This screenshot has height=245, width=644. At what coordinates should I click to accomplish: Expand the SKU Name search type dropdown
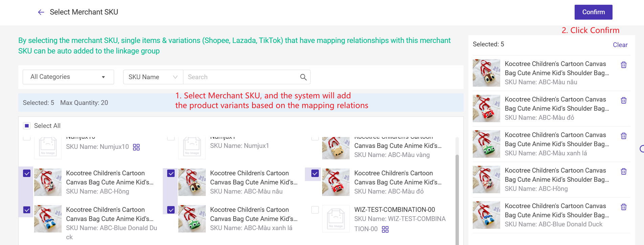click(153, 77)
